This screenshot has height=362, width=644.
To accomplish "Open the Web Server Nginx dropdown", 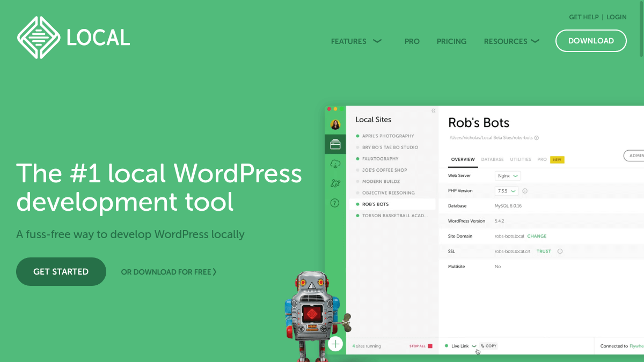I will (x=508, y=176).
